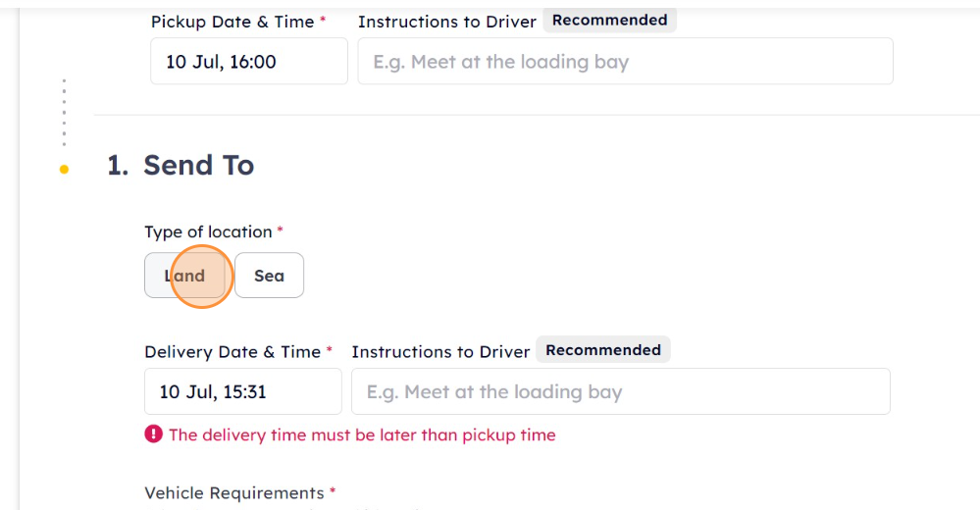Click the lower Instructions to Driver label

pyautogui.click(x=440, y=352)
